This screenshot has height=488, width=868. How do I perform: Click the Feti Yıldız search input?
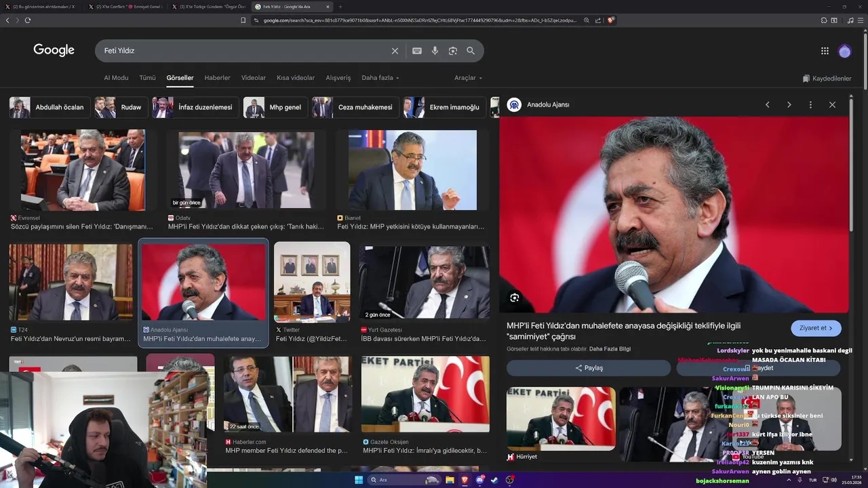(x=244, y=51)
